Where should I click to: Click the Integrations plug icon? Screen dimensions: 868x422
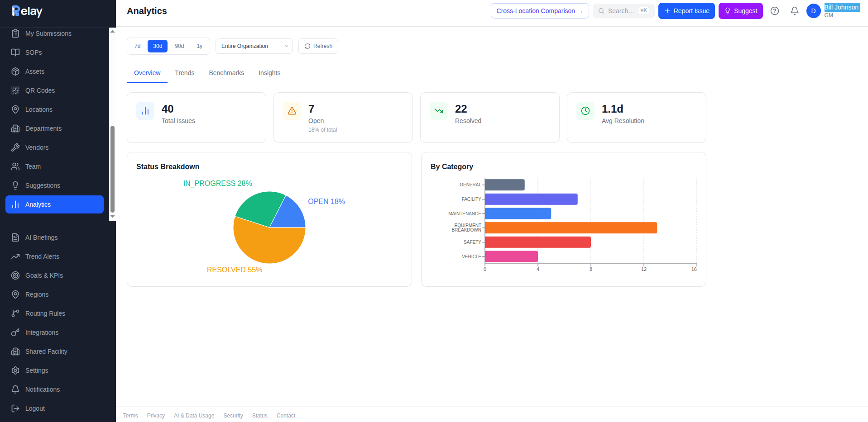pyautogui.click(x=15, y=332)
